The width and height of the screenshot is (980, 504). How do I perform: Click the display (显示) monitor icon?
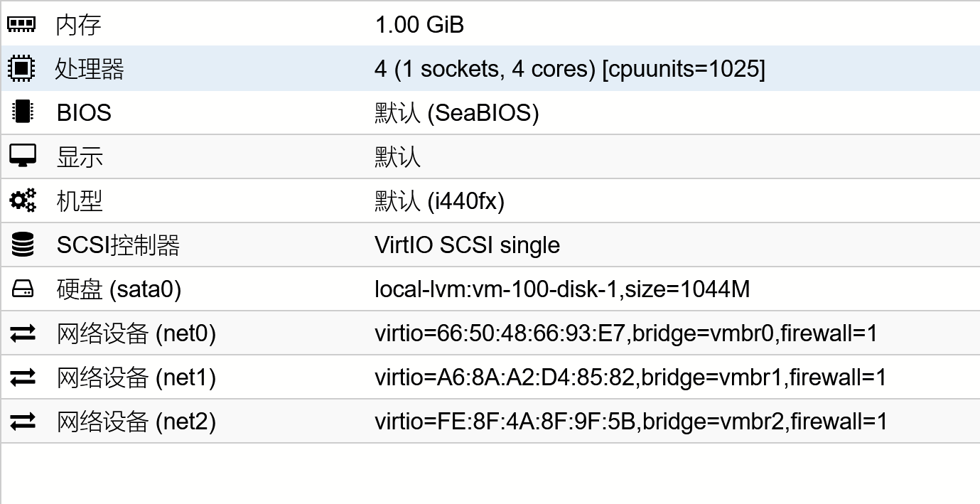click(22, 156)
